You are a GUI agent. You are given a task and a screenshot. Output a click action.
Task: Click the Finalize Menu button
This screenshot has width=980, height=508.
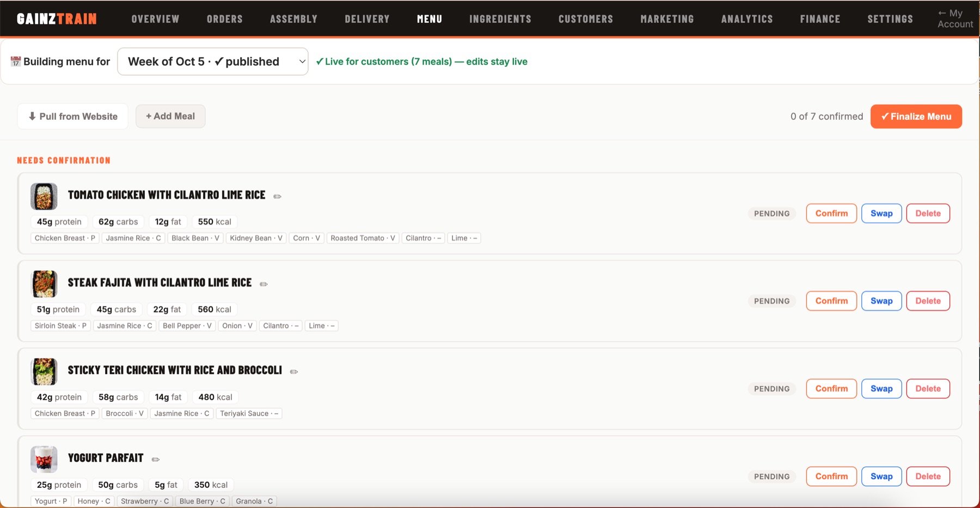[916, 117]
